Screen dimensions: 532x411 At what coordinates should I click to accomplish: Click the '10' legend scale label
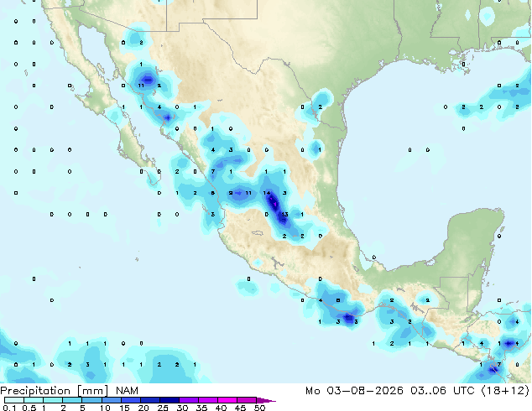click(x=105, y=408)
